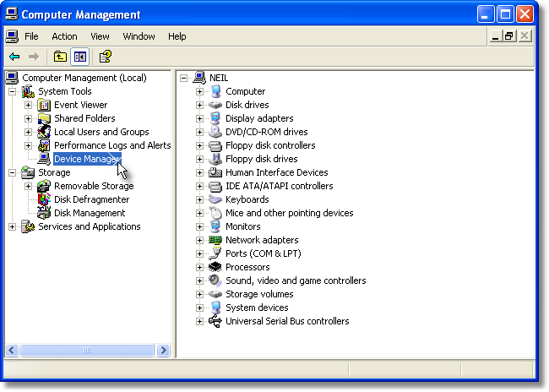Viewport: 549px width, 392px height.
Task: Click the DVD/CD-ROM drives disc icon
Action: pyautogui.click(x=215, y=132)
